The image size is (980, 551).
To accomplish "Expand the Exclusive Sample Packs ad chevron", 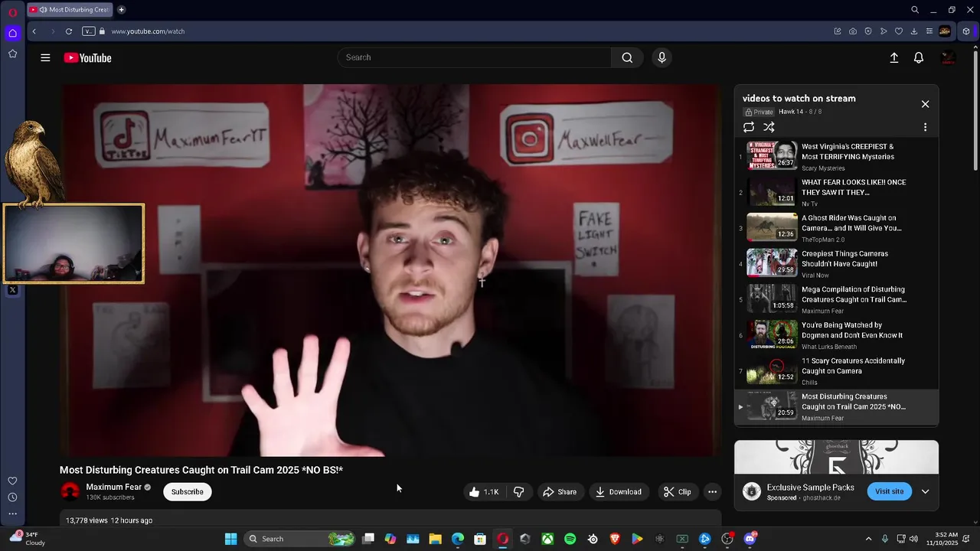I will tap(925, 491).
